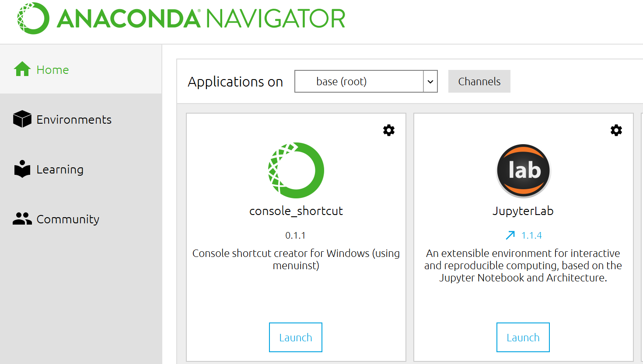Screen dimensions: 643x364
Task: Launch console_shortcut
Action: point(296,337)
